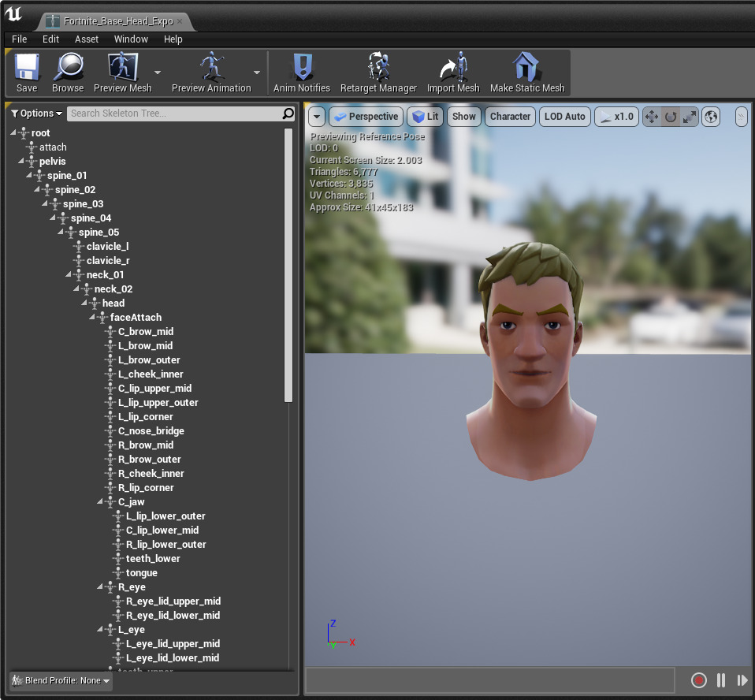
Task: Click the Search Skeleton Tree field
Action: pos(173,114)
